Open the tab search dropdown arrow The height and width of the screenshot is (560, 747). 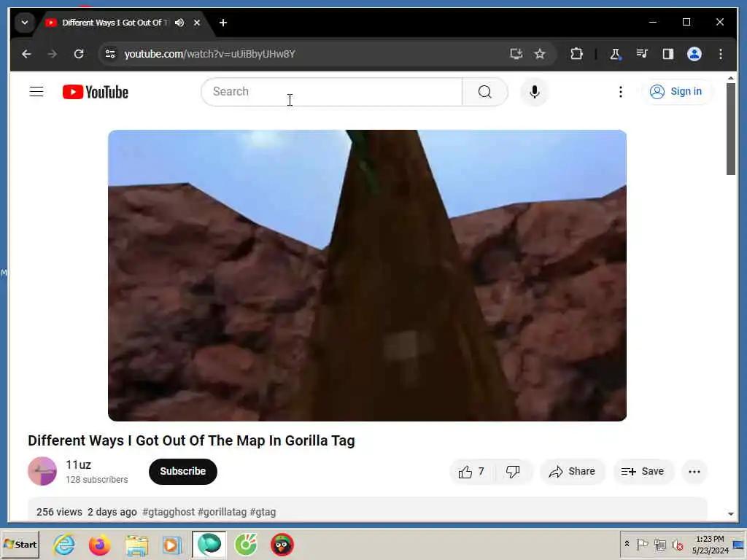24,23
